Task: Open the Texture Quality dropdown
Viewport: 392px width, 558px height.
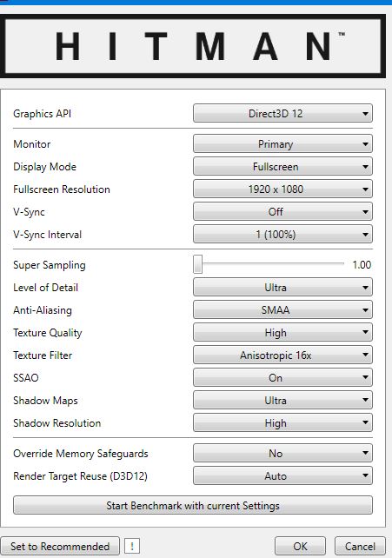Action: [282, 332]
